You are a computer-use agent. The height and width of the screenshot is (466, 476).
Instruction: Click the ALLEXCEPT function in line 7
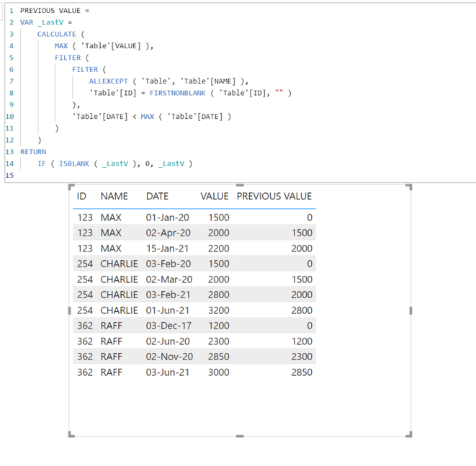[x=108, y=81]
